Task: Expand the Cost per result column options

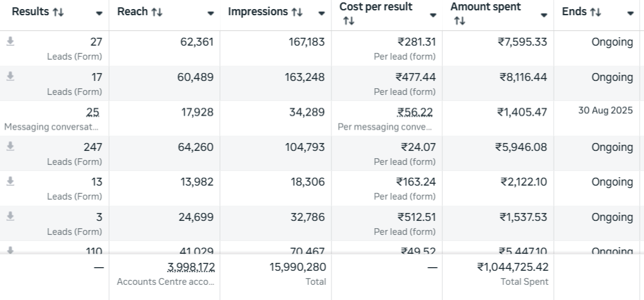Action: [x=433, y=15]
